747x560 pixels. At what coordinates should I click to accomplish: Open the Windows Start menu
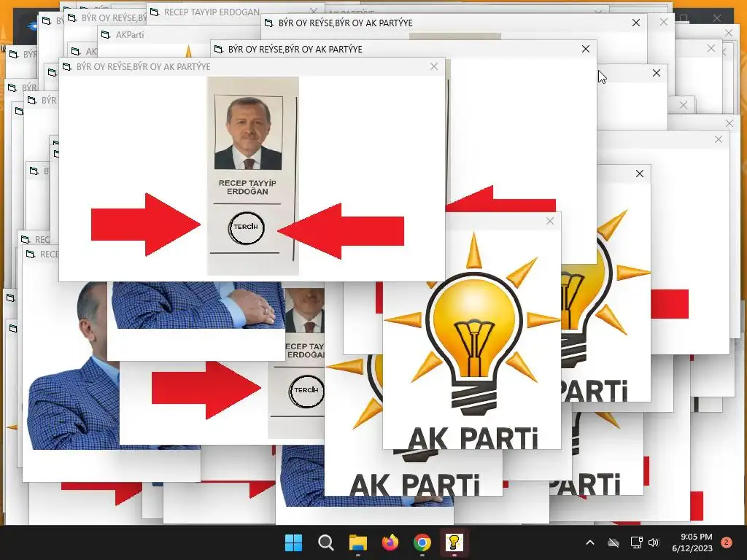(x=293, y=542)
